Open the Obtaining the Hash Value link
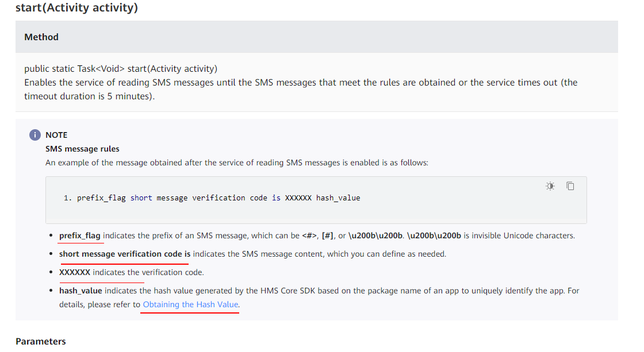Image resolution: width=644 pixels, height=352 pixels. coord(190,304)
